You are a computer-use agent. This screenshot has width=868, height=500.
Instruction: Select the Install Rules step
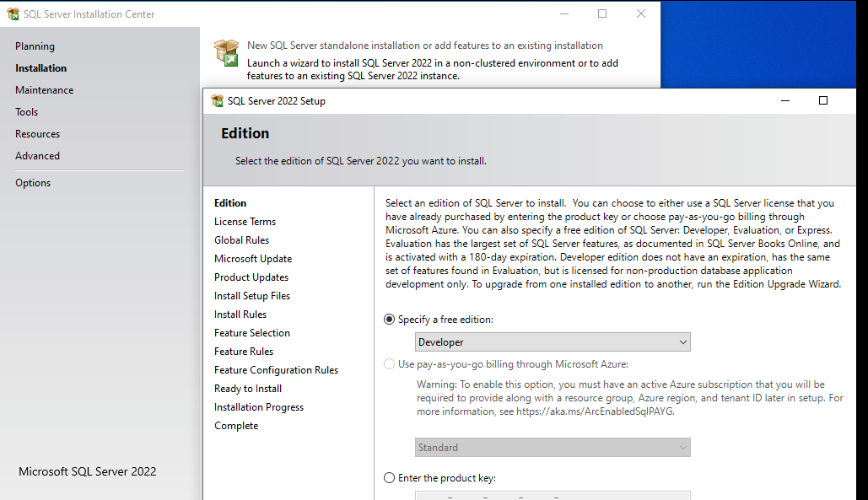tap(240, 315)
